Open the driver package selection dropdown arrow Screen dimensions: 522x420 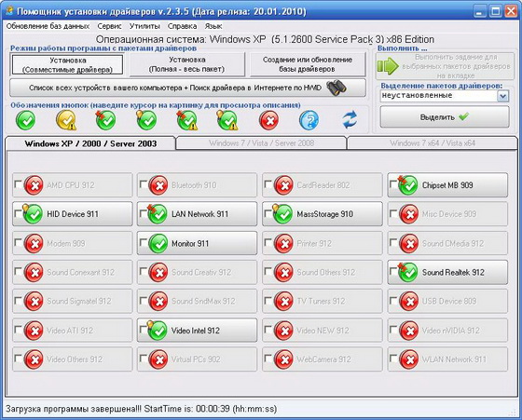click(x=502, y=96)
